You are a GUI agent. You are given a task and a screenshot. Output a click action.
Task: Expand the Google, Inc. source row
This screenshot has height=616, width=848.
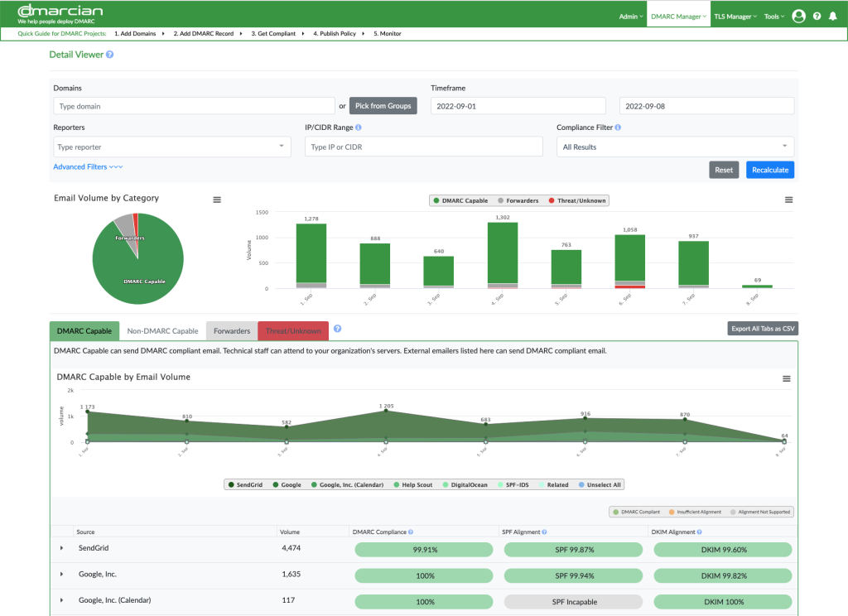coord(61,574)
